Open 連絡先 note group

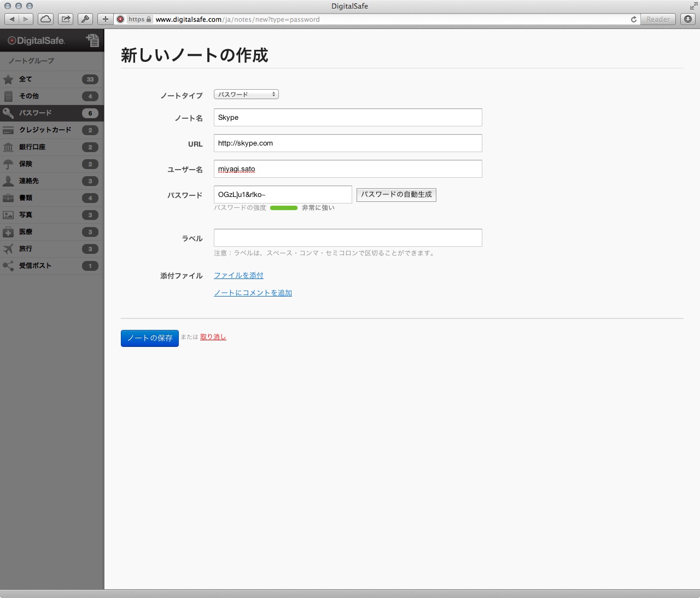coord(52,181)
